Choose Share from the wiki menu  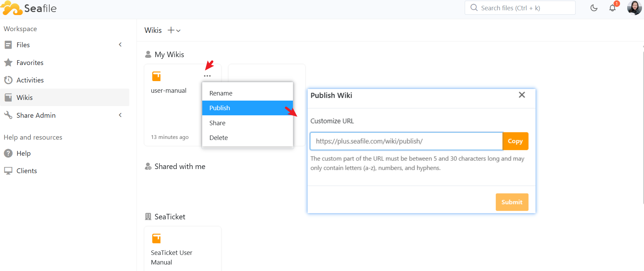(x=217, y=123)
